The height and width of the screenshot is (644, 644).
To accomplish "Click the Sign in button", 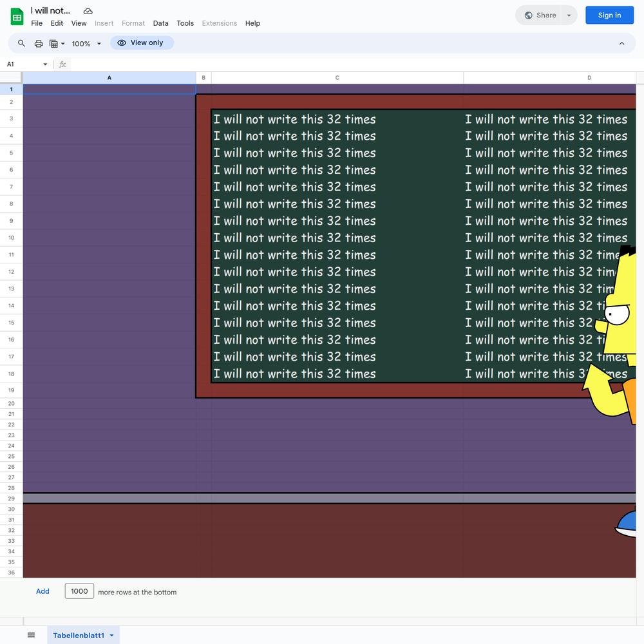I will pos(609,15).
